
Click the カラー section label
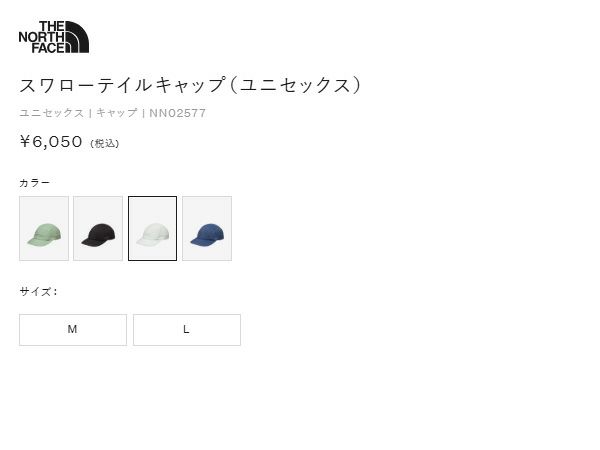pyautogui.click(x=34, y=183)
